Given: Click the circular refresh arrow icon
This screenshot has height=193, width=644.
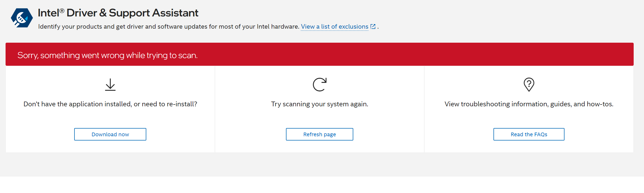Looking at the screenshot, I should pos(319,85).
